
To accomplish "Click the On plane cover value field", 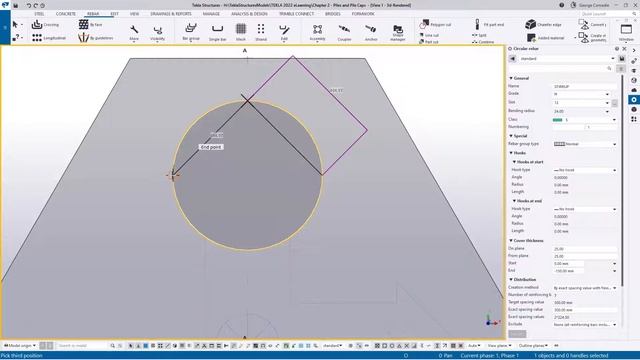I will [584, 249].
